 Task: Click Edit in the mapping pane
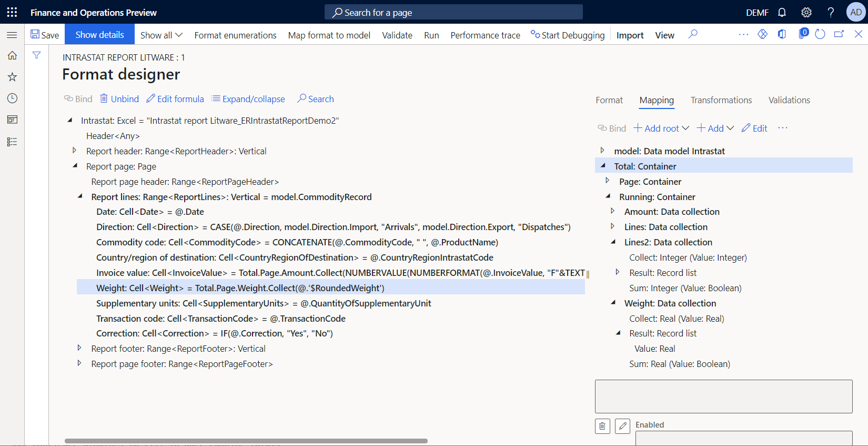[754, 128]
